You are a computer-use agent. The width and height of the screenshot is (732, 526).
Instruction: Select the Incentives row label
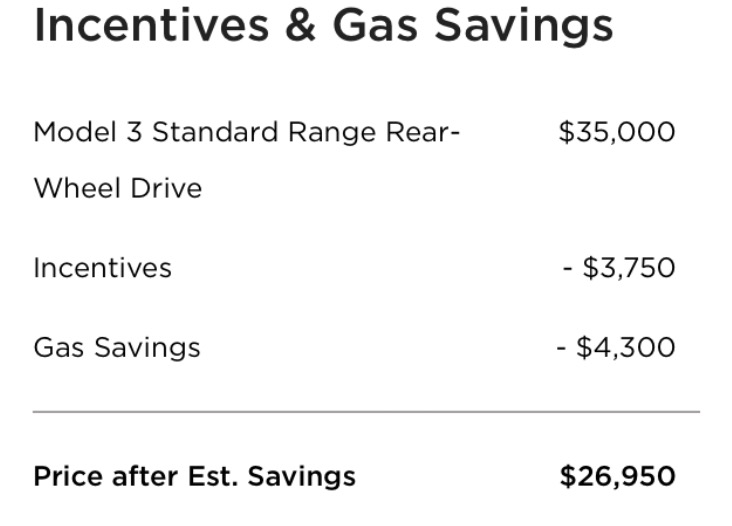pyautogui.click(x=102, y=268)
